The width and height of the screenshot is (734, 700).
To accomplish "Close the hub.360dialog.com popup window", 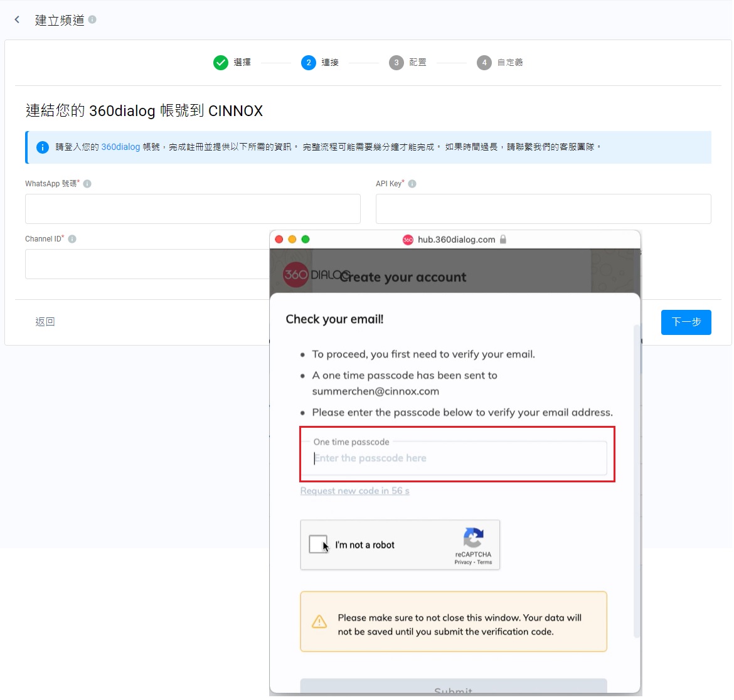I will [x=279, y=240].
